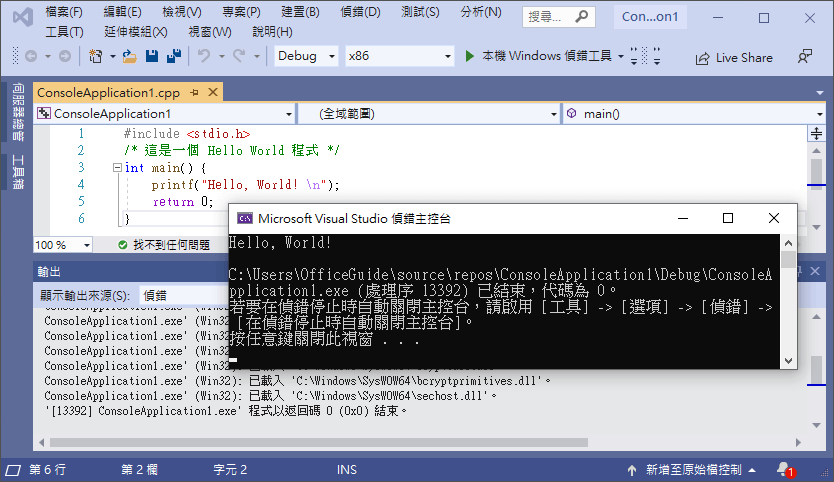Screen dimensions: 834x482
Task: Open the 顯示輸出來源 偵錯 dropdown
Action: pos(184,295)
